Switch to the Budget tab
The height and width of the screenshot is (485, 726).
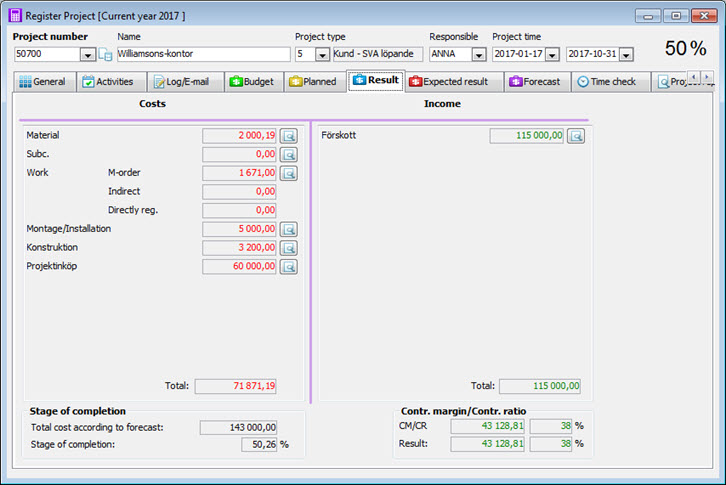[252, 82]
